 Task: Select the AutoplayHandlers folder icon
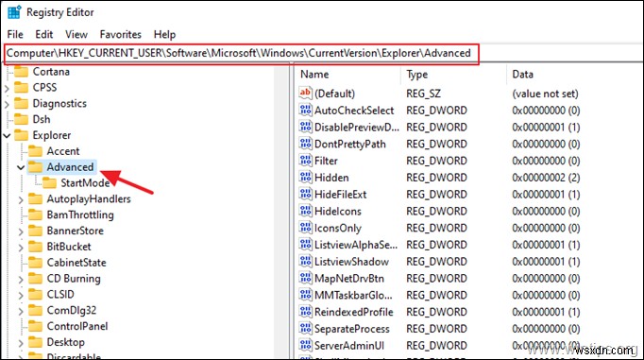35,199
